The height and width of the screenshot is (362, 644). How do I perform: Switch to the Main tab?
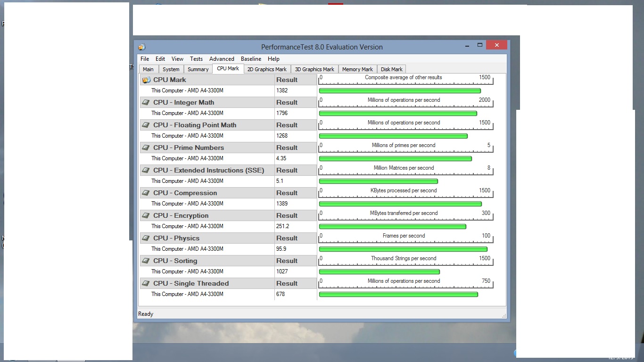[148, 69]
